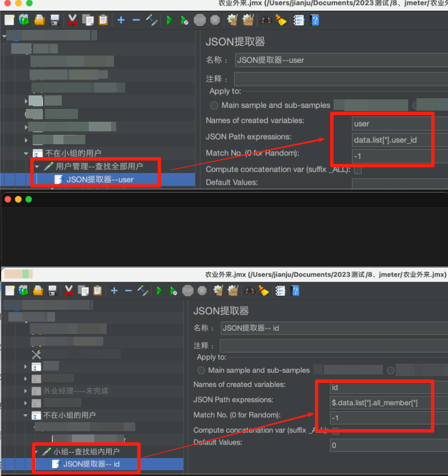This screenshot has width=448, height=476.
Task: Collapse the root test plan arrow in the top window tree
Action: coord(4,36)
